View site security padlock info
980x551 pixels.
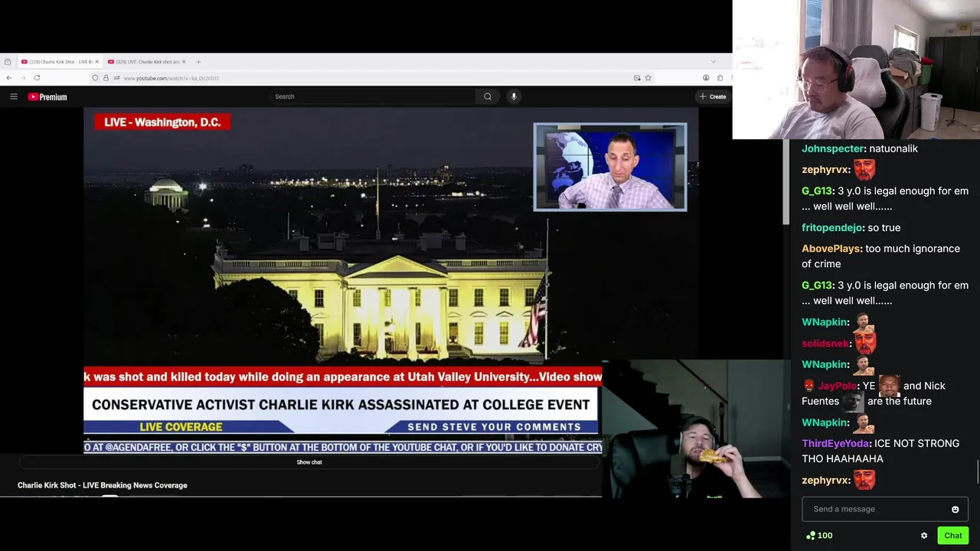[x=106, y=78]
